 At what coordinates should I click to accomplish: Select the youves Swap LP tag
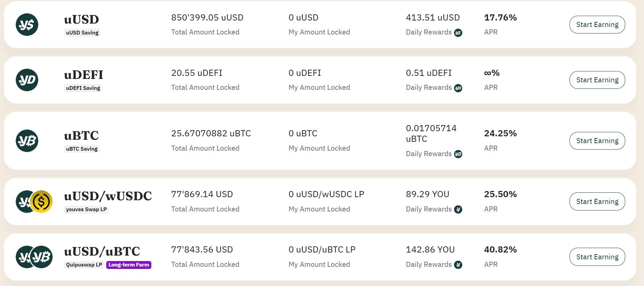coord(86,209)
